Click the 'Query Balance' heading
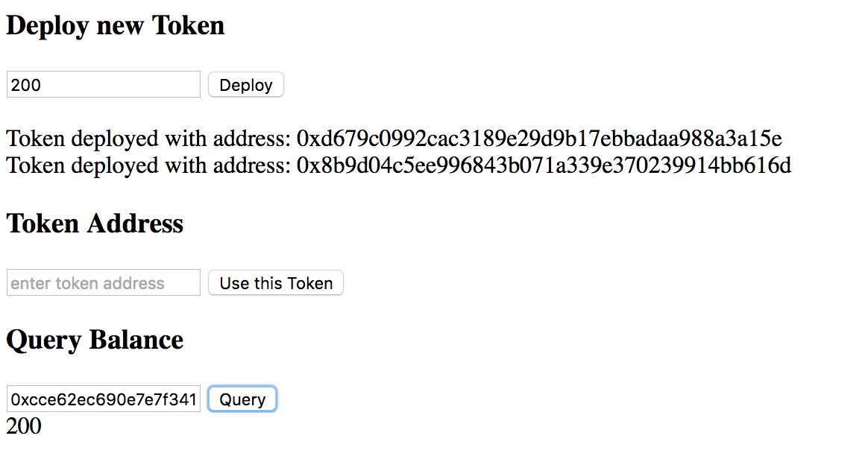This screenshot has width=868, height=459. [95, 340]
